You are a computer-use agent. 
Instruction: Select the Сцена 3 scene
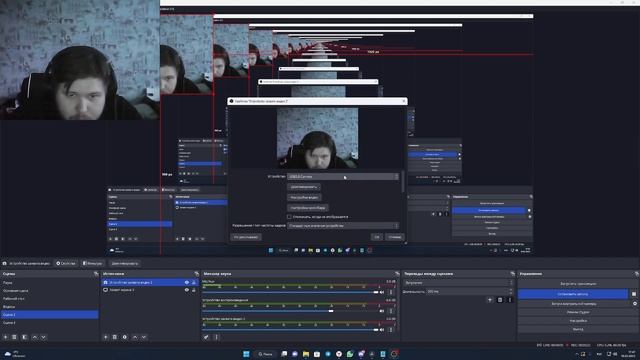49,323
